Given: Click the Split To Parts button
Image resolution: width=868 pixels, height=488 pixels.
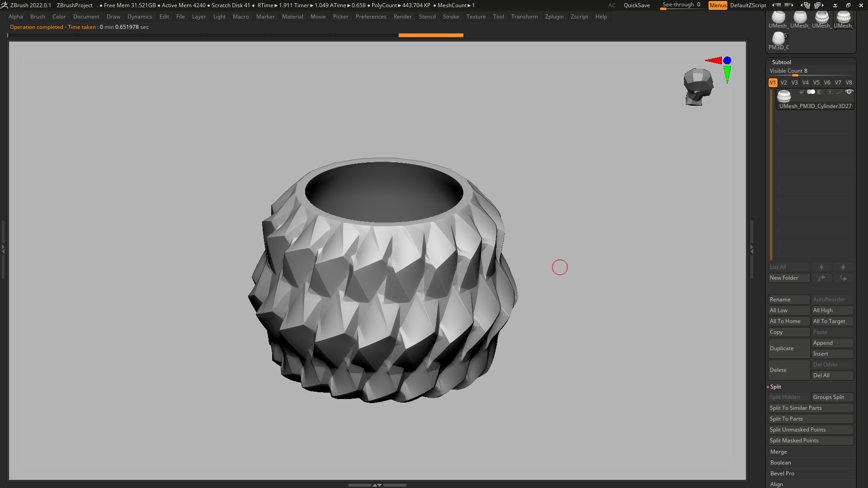Looking at the screenshot, I should [x=811, y=419].
